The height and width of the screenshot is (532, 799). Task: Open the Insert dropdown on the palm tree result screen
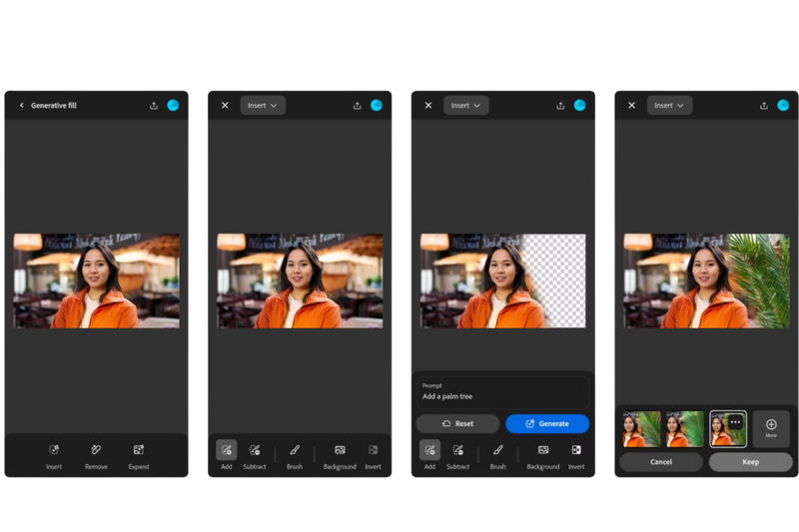pos(669,105)
